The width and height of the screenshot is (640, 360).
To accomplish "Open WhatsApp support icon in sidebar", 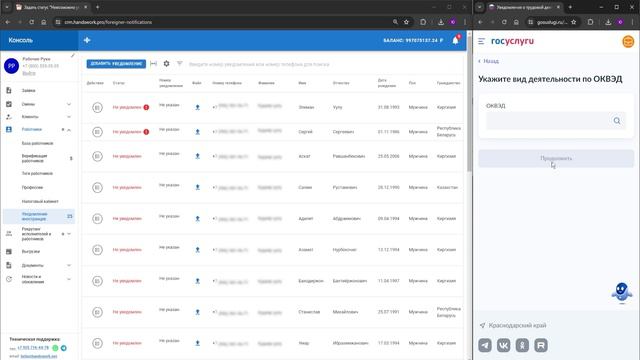I will [x=56, y=348].
